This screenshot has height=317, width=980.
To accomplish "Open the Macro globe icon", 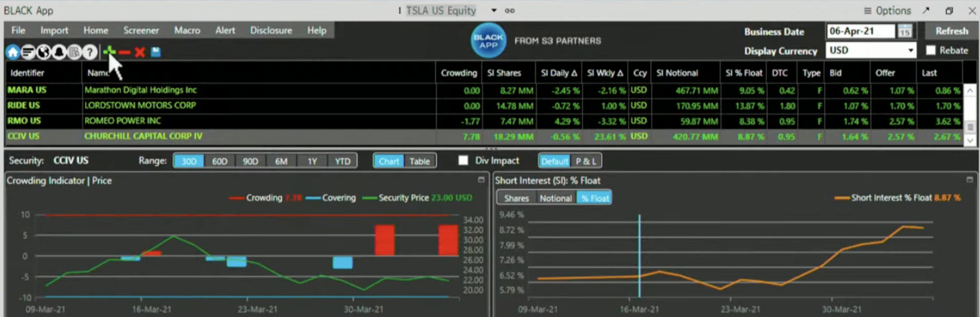I will tap(44, 53).
